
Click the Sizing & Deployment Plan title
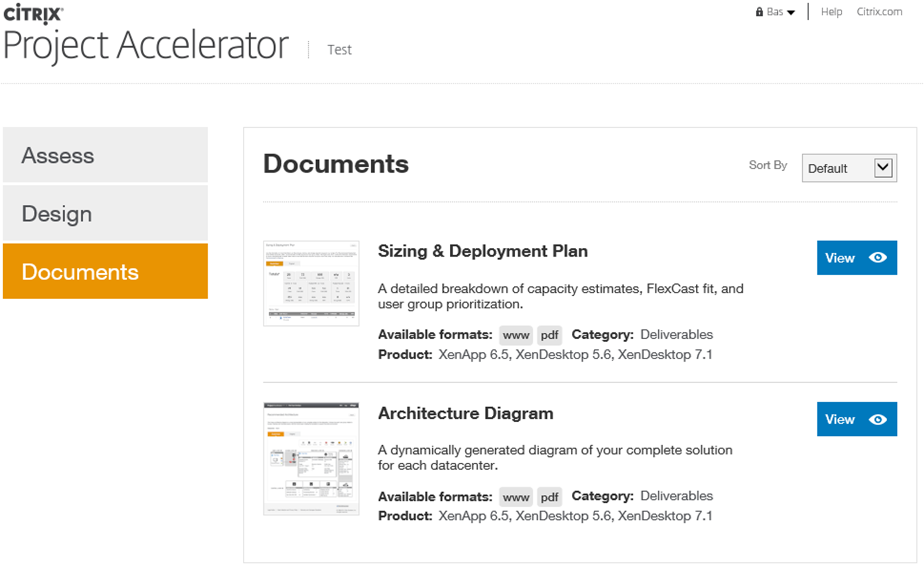pyautogui.click(x=483, y=251)
